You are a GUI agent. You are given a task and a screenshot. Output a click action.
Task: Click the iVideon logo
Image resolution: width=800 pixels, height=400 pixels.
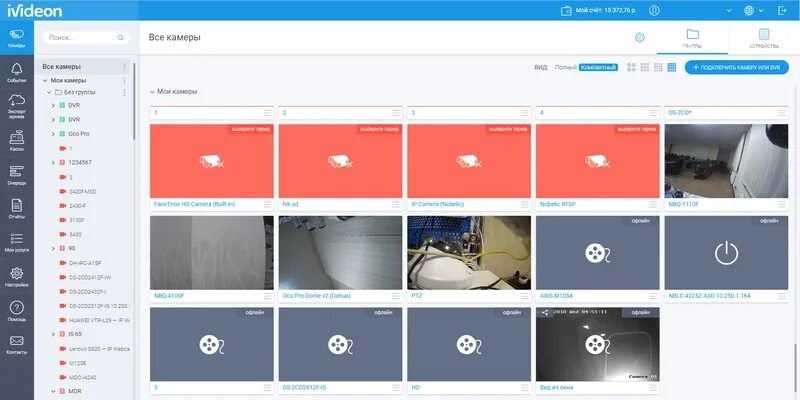[35, 10]
